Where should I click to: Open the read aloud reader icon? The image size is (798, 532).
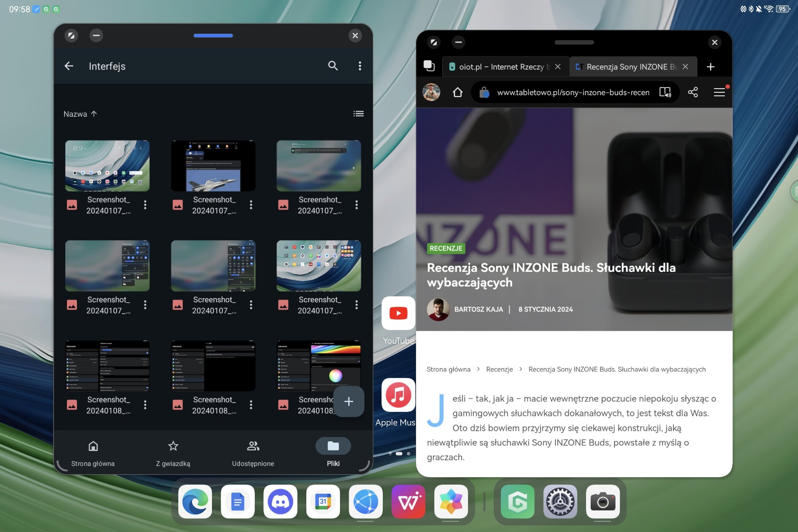[665, 92]
